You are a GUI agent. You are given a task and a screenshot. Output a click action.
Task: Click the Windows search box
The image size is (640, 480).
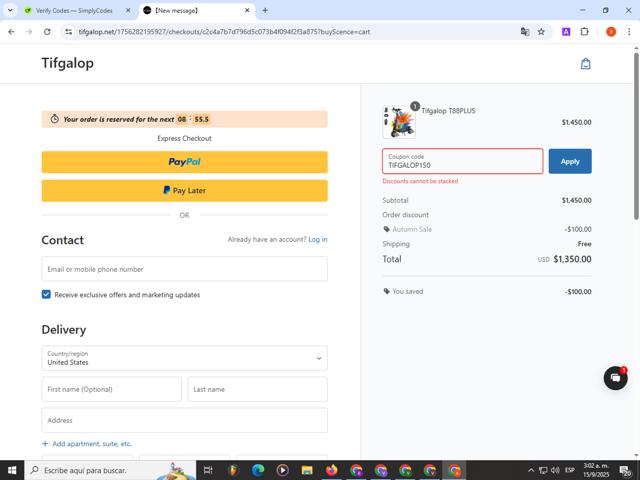[x=110, y=470]
